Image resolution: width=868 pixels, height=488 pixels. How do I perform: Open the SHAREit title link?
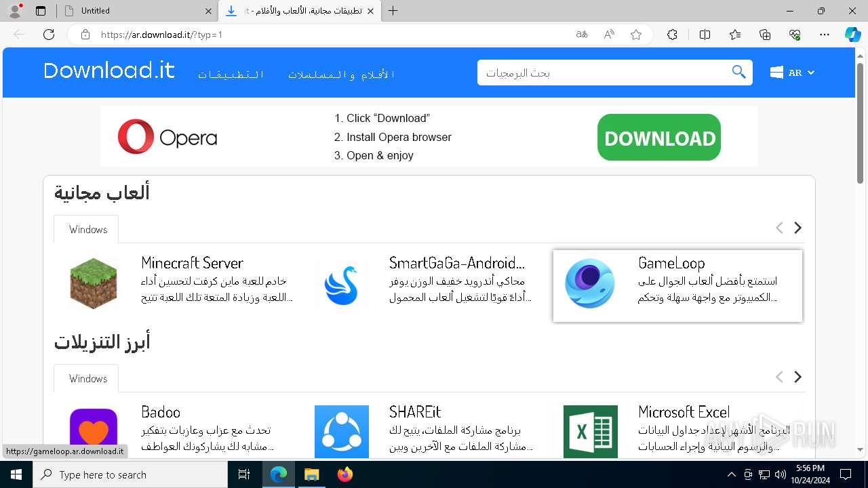tap(415, 412)
